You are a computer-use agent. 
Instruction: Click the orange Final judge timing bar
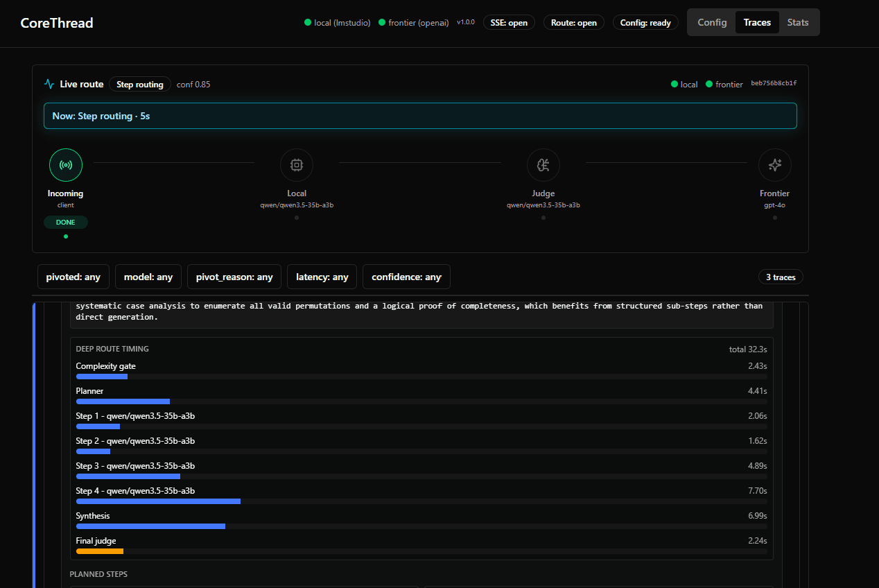click(x=100, y=551)
